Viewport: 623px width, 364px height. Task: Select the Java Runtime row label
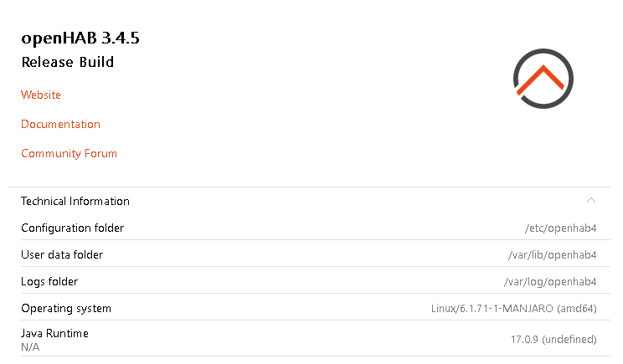pos(54,333)
